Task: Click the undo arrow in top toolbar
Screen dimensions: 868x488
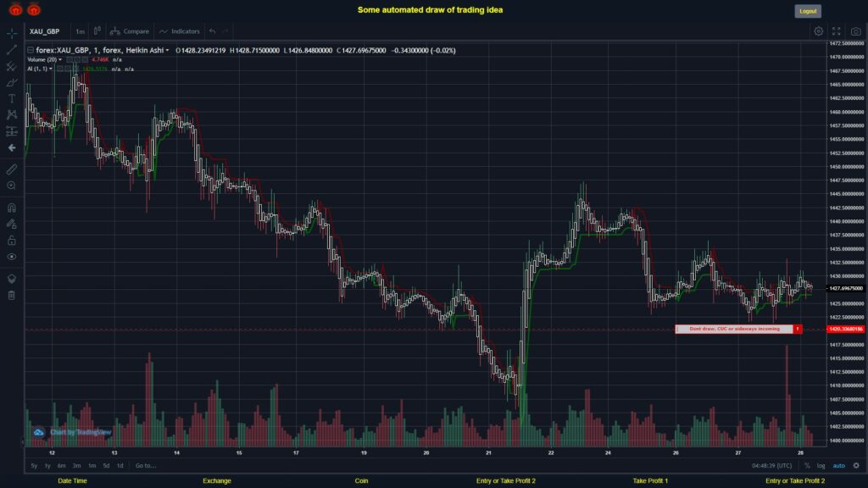Action: (x=213, y=31)
